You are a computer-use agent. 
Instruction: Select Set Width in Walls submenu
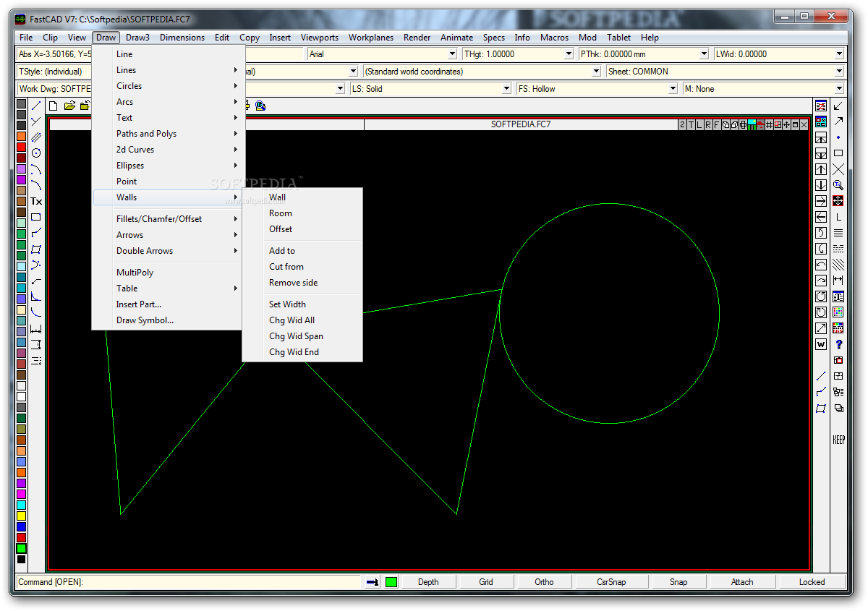click(302, 304)
